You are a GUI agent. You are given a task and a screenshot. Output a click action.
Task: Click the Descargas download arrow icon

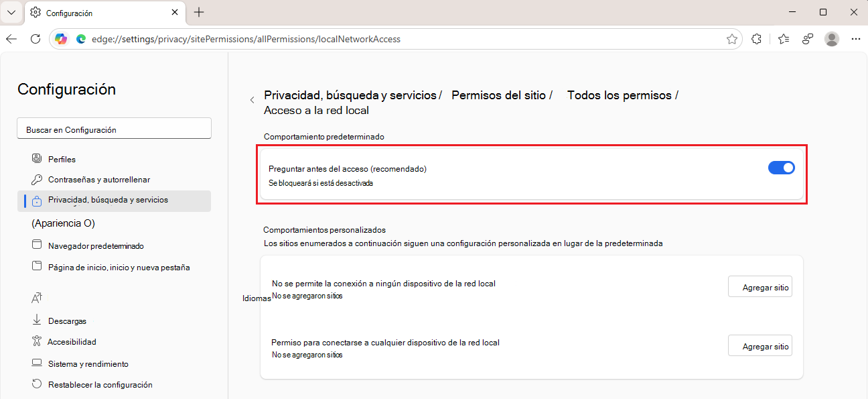pyautogui.click(x=37, y=321)
